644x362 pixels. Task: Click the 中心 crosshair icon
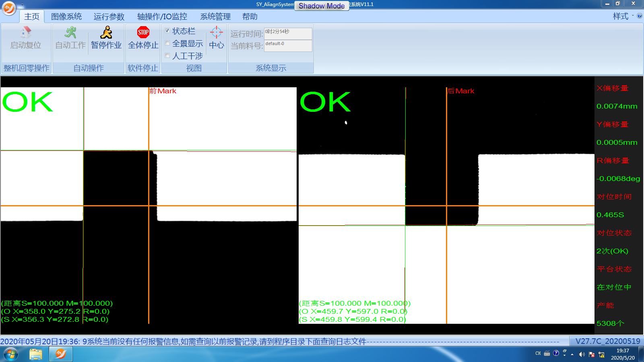click(x=217, y=33)
